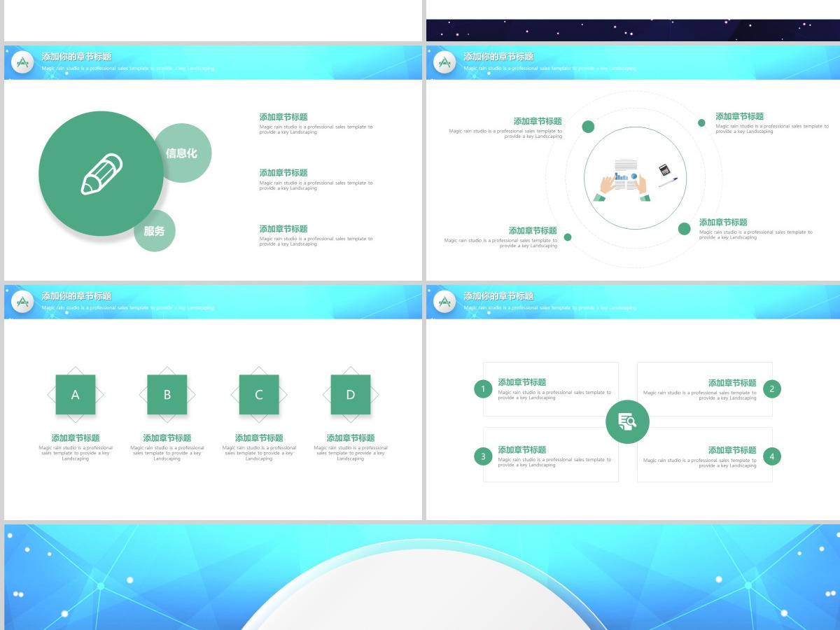Click the A logo on the pencil slide header
Viewport: 840px width, 630px height.
point(23,63)
